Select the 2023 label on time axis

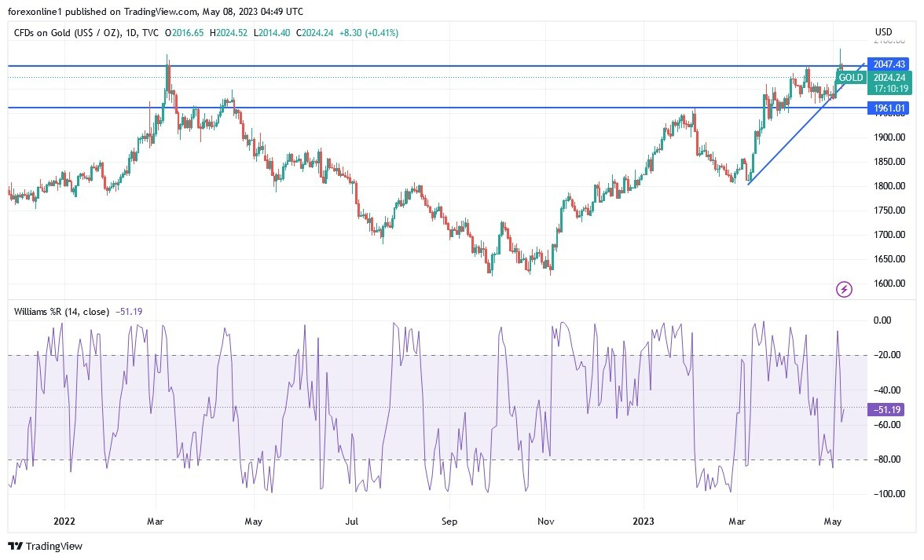coord(644,522)
